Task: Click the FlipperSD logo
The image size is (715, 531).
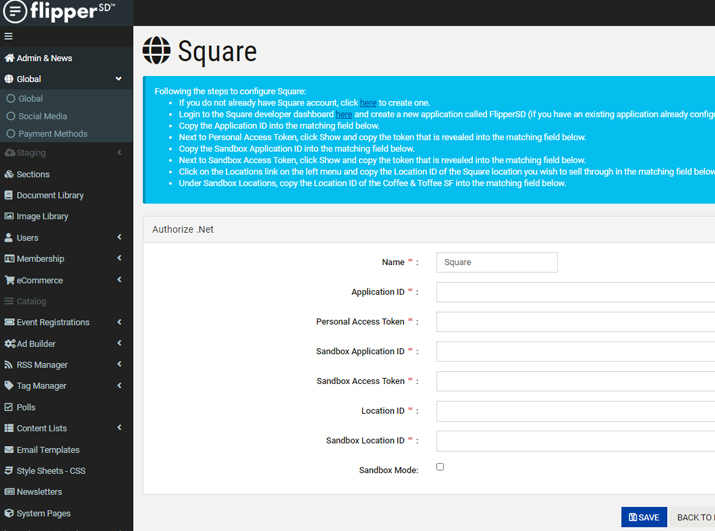Action: 60,11
